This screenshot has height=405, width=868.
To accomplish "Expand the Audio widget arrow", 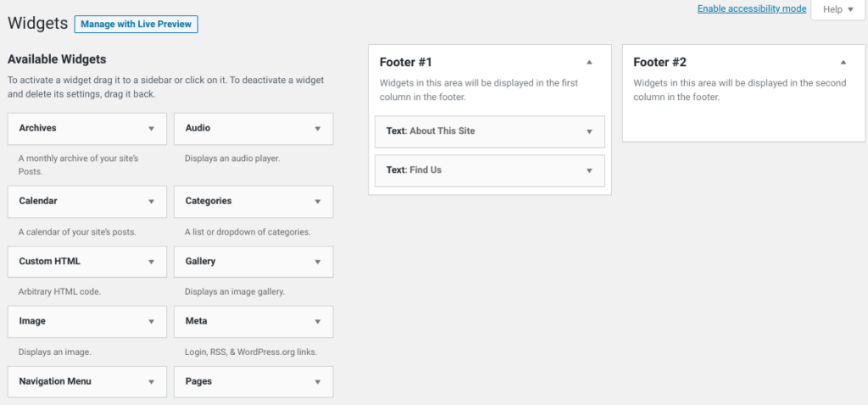I will [x=318, y=129].
